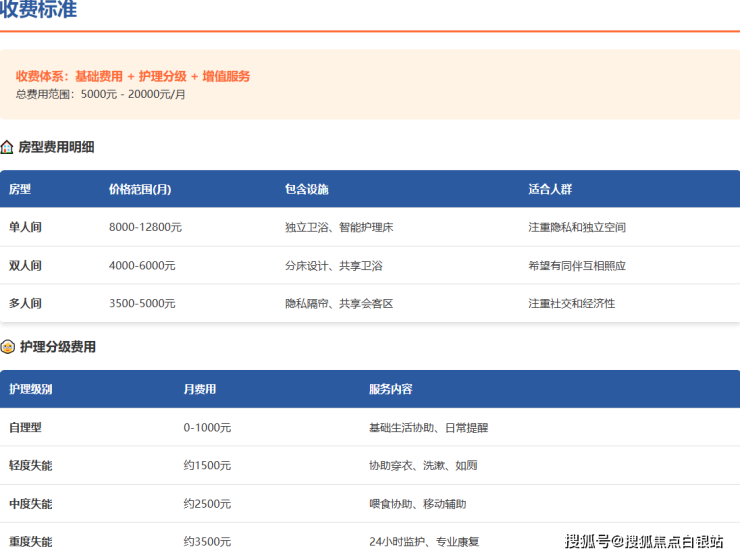Click the 月费用 column header
Image resolution: width=740 pixels, height=557 pixels.
(x=199, y=389)
